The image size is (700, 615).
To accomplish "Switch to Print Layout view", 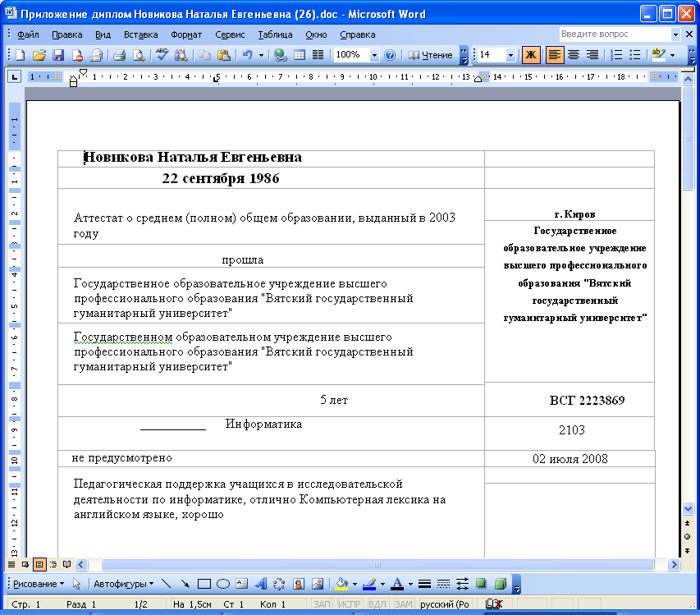I will pyautogui.click(x=39, y=565).
